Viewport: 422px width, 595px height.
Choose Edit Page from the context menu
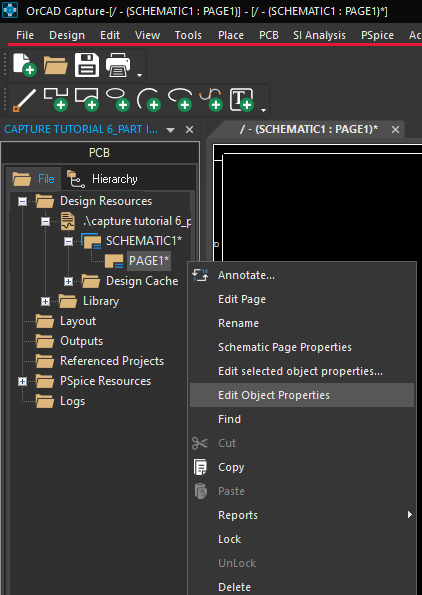click(302, 299)
